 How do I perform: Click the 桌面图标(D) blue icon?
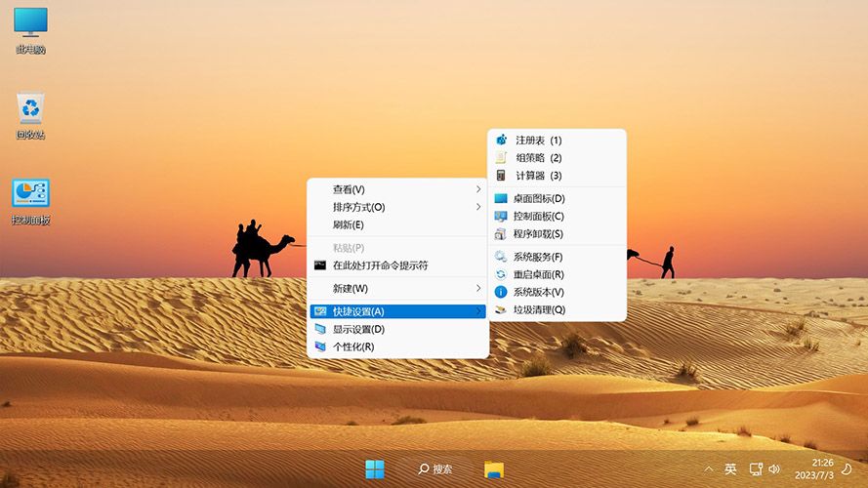pos(501,199)
